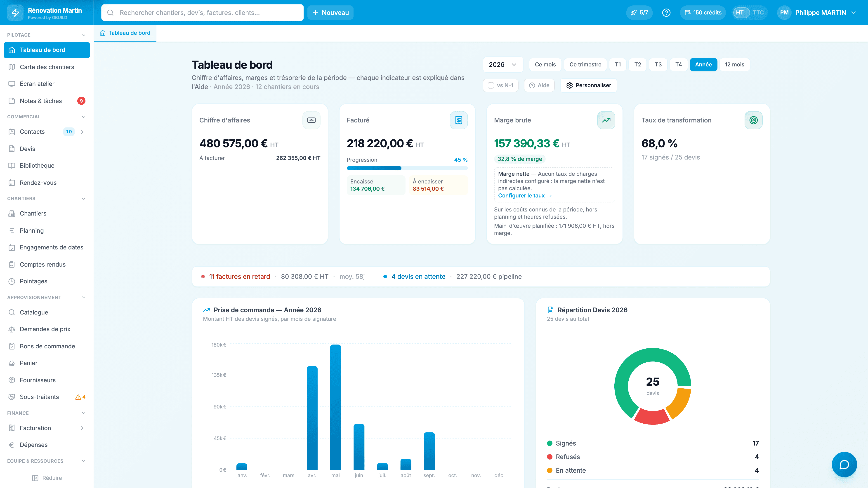This screenshot has height=488, width=868.
Task: Click the mai bar in the chart
Action: click(335, 407)
